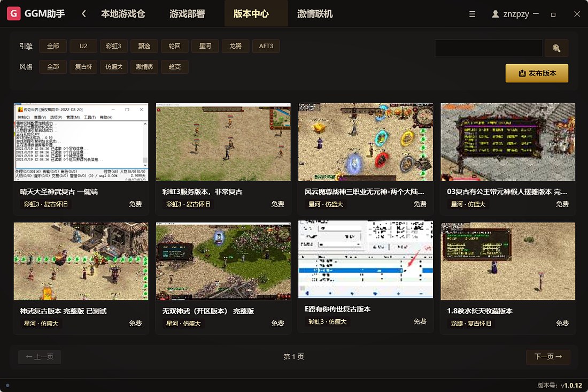Image resolution: width=588 pixels, height=392 pixels.
Task: Switch to the 游戏部署 tab
Action: (x=187, y=14)
